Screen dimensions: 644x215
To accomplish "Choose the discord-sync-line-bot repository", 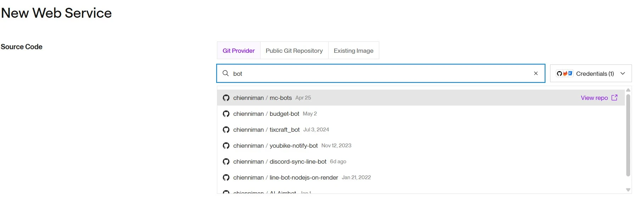I will [x=298, y=162].
